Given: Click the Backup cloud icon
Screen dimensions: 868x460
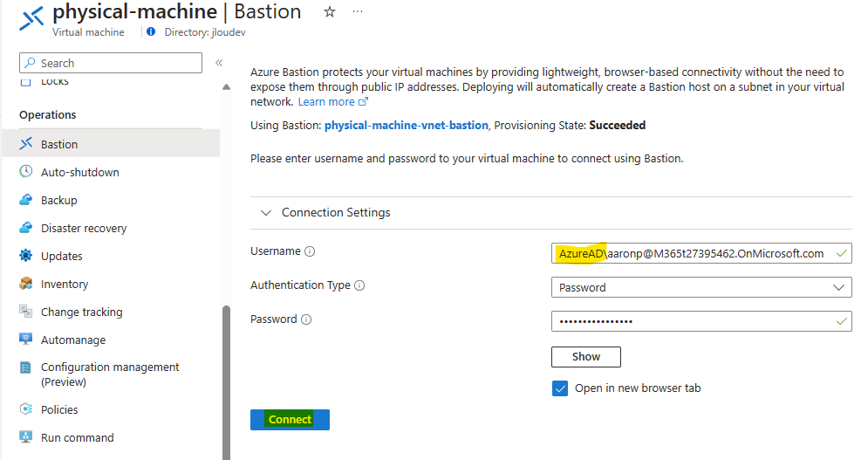Looking at the screenshot, I should click(x=26, y=200).
